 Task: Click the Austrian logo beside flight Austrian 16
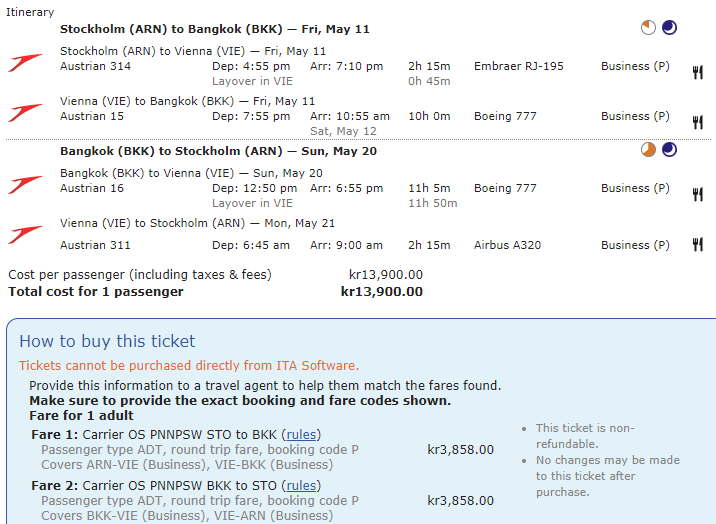[x=25, y=186]
